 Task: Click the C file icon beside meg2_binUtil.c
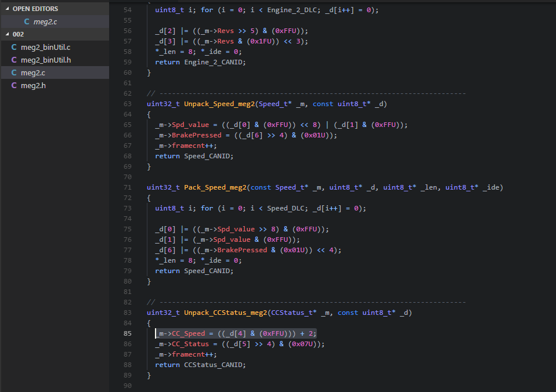click(x=14, y=47)
